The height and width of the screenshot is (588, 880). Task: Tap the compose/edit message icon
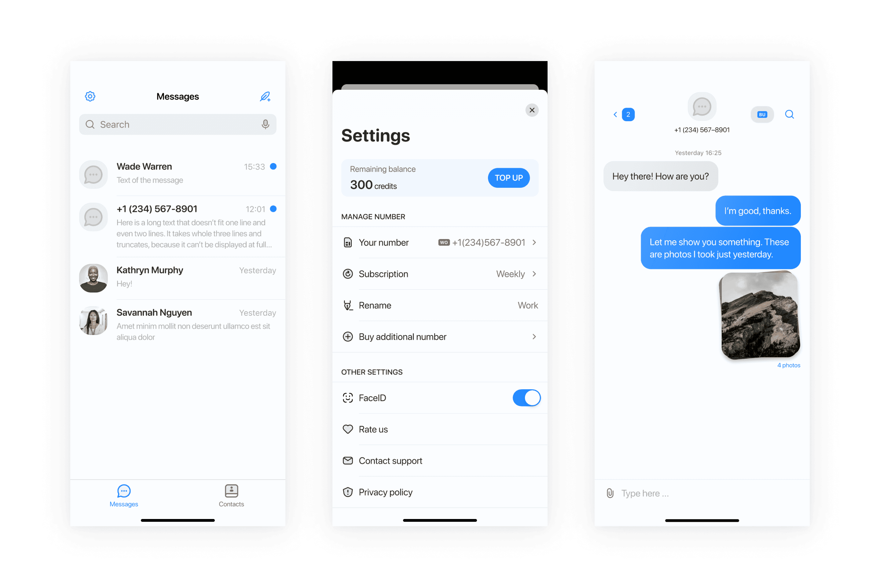tap(266, 96)
